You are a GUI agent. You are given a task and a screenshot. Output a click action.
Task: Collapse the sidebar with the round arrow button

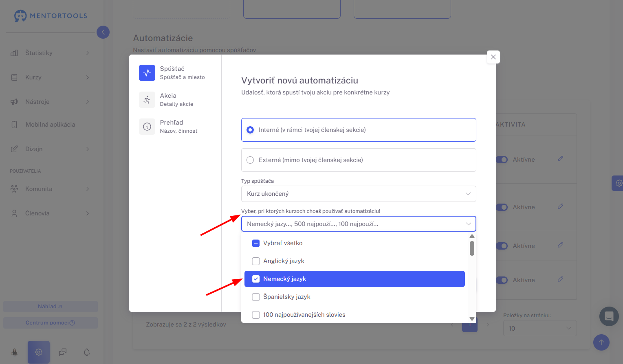pos(103,32)
